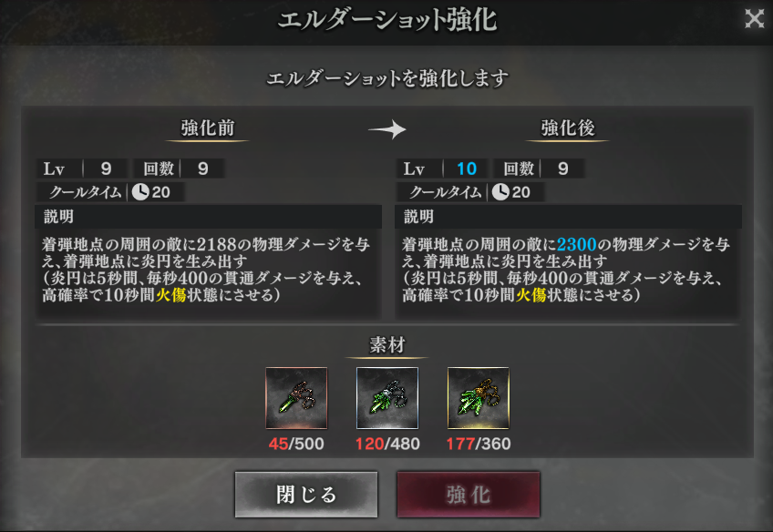Screen dimensions: 773x532
Task: Click the 素材 section heading
Action: click(x=387, y=345)
